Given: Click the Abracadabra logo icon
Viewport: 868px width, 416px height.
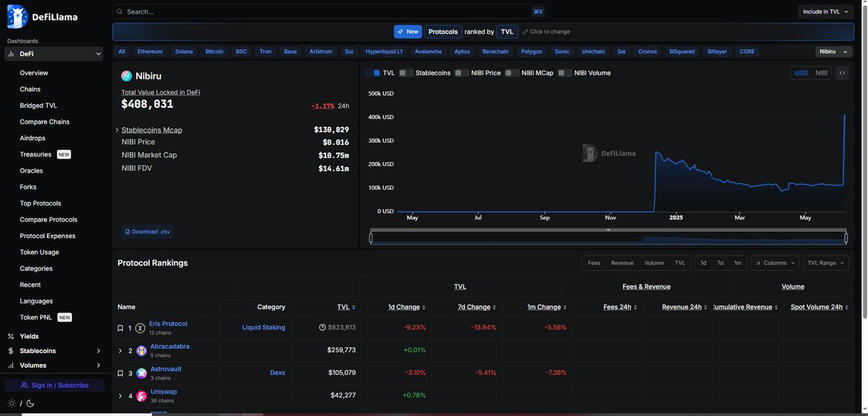Looking at the screenshot, I should (x=142, y=351).
